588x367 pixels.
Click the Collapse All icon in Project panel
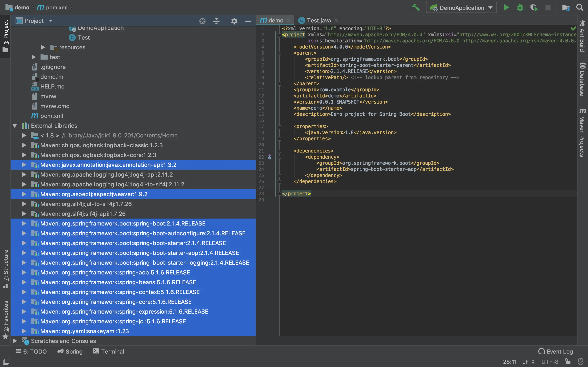[x=216, y=21]
